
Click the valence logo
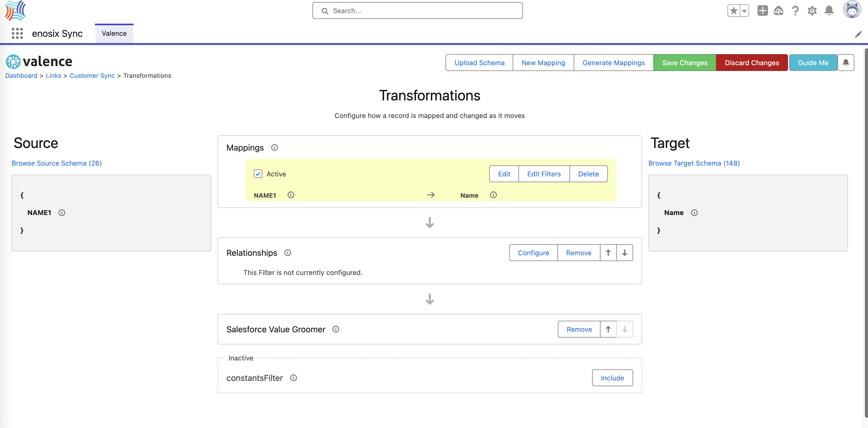pos(39,62)
